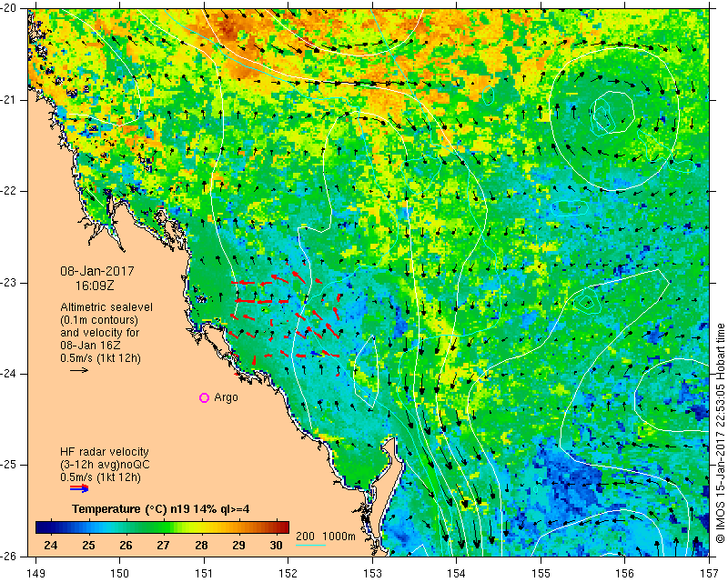Click longitude axis label '156'
This screenshot has width=728, height=582.
click(x=625, y=574)
